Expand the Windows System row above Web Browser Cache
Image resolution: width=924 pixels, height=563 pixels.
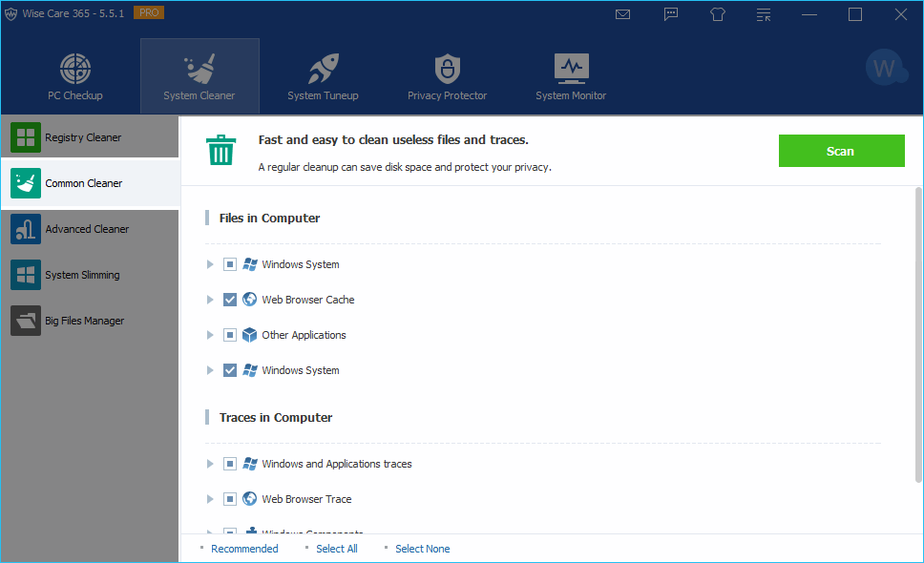[x=210, y=264]
